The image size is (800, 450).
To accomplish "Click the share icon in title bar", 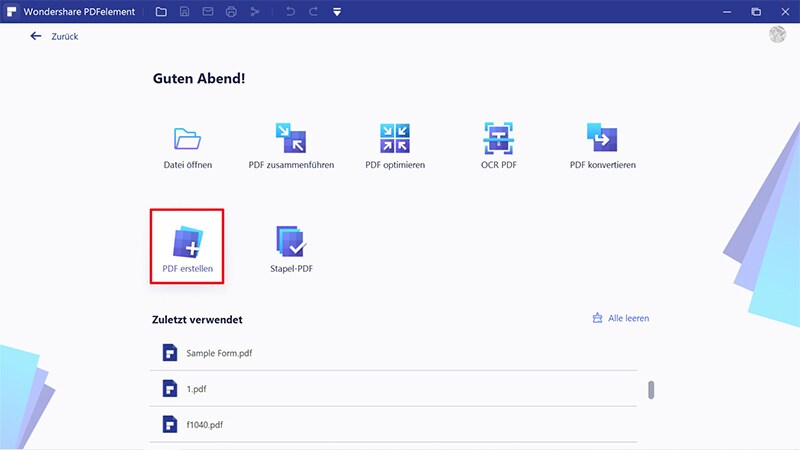I will pos(255,12).
